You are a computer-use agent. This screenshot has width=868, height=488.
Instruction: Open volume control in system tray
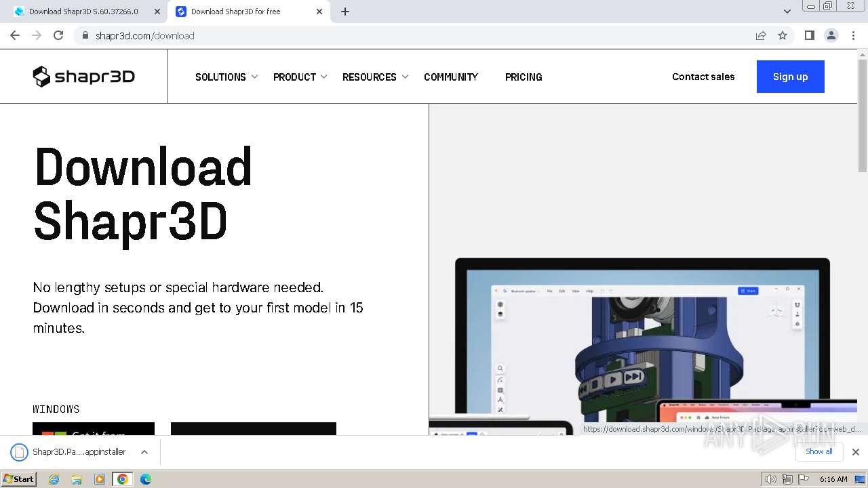pos(770,479)
